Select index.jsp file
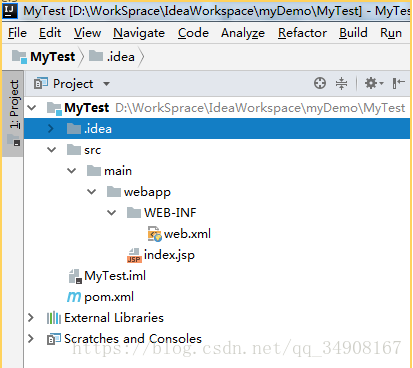The height and width of the screenshot is (368, 413). click(169, 255)
